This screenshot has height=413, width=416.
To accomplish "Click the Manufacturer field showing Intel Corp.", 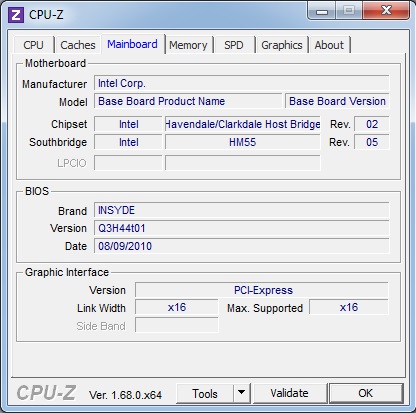I will 242,83.
